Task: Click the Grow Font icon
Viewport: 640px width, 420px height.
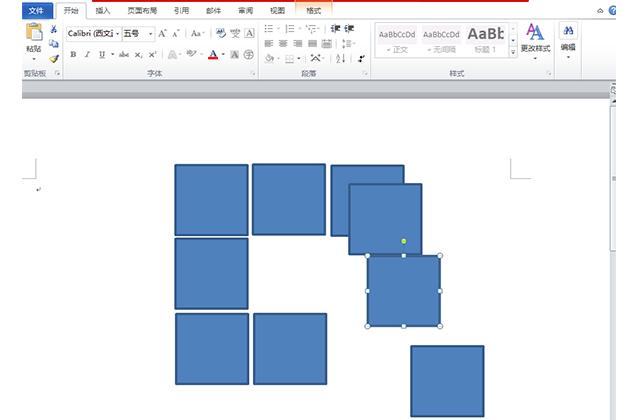Action: (x=162, y=33)
